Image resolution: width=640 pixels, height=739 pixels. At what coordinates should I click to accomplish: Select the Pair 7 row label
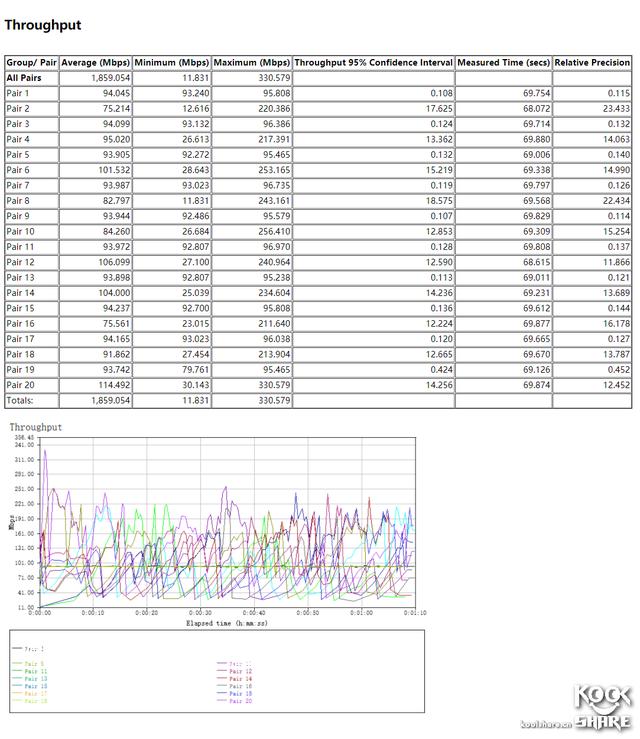click(17, 185)
